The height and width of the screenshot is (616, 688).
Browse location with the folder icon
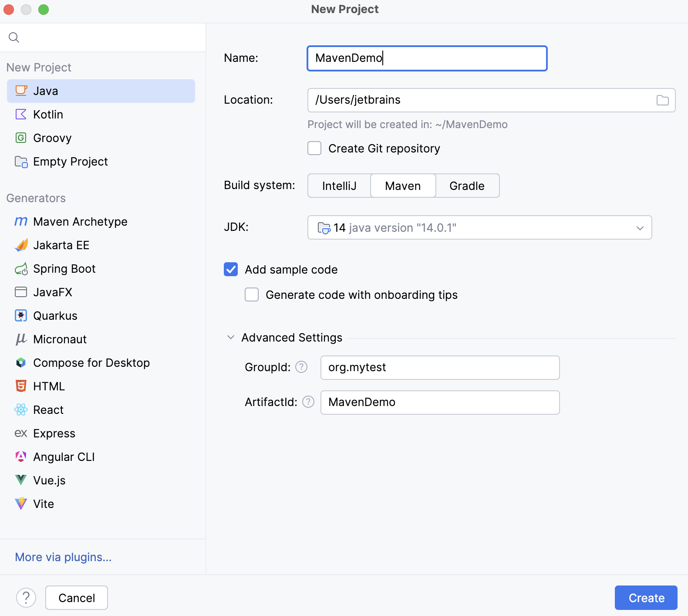point(662,100)
